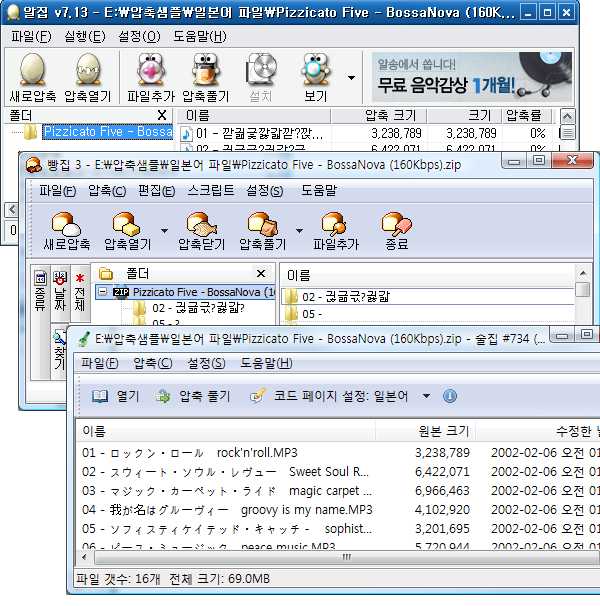Screen dimensions: 600x606
Task: Click 압축률 column header in 알집
Action: pos(528,116)
